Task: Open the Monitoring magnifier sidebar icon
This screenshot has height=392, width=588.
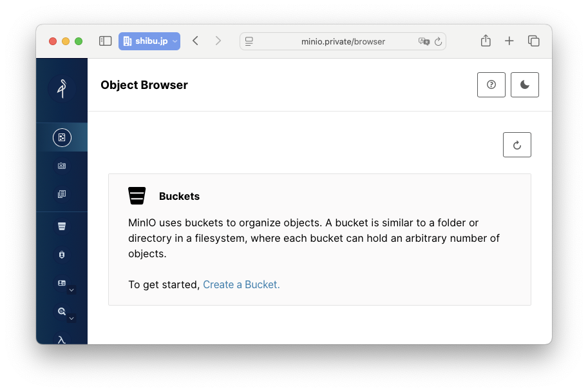Action: 62,311
